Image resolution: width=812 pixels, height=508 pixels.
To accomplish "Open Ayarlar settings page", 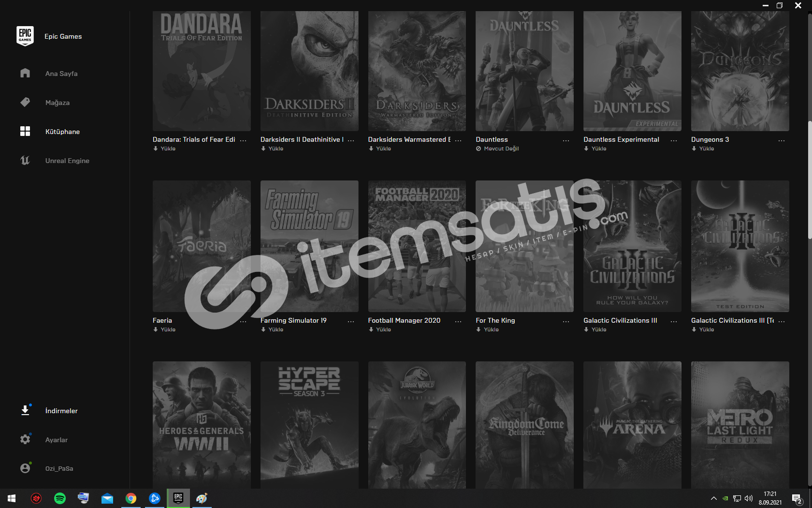I will coord(57,440).
